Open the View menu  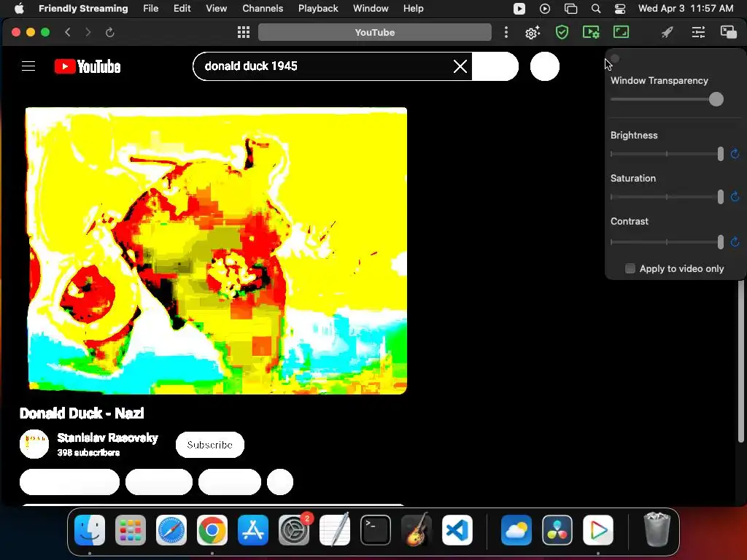pyautogui.click(x=216, y=9)
